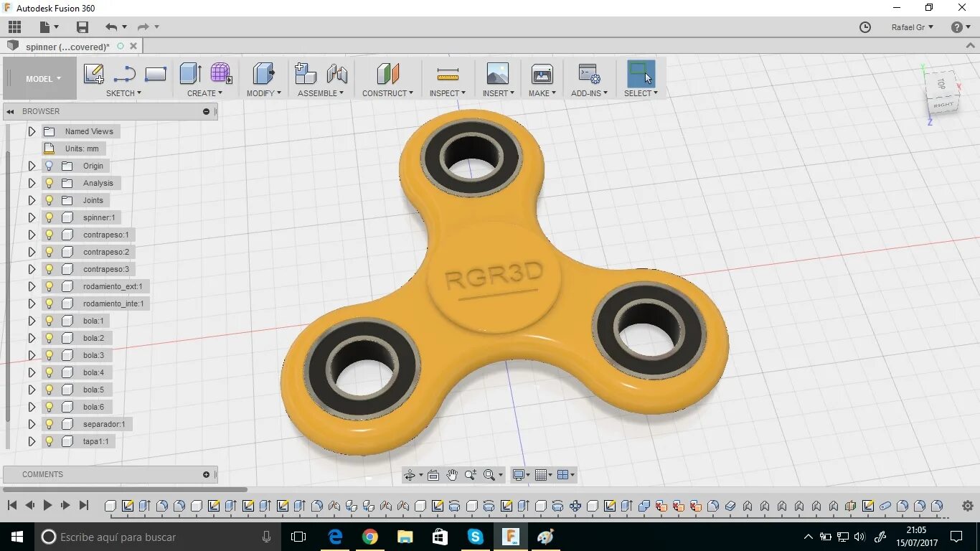980x551 pixels.
Task: Open the Help question mark menu
Action: [x=961, y=27]
